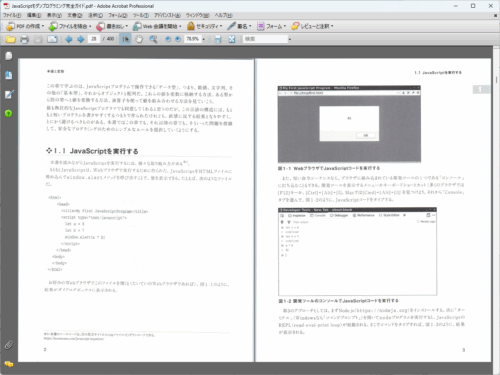The image size is (500, 375).
Task: Open the Signatures panel pen icon
Action: click(9, 95)
